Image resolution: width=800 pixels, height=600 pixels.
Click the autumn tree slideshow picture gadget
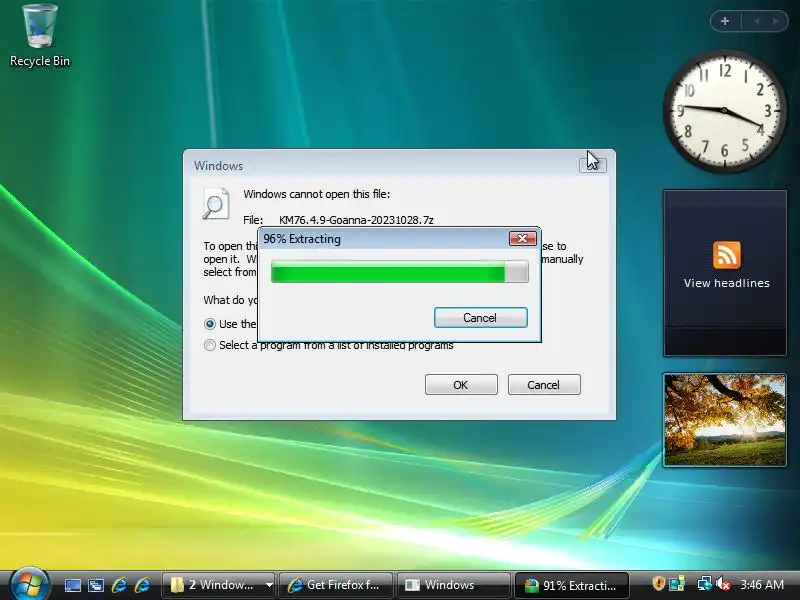(725, 419)
